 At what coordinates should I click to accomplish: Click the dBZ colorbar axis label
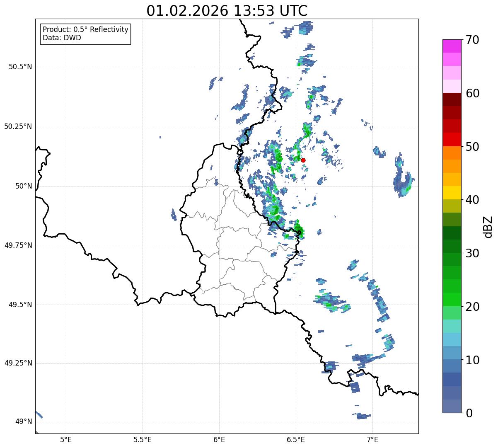tap(488, 227)
